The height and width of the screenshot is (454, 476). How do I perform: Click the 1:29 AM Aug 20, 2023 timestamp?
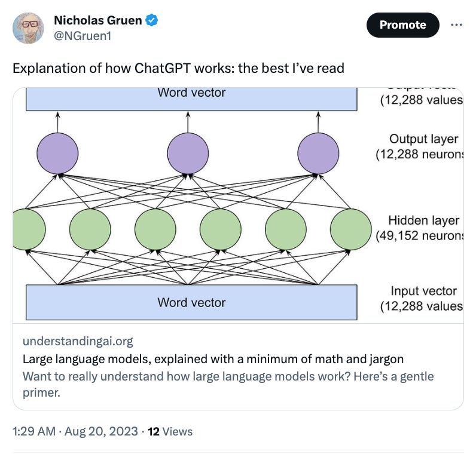pos(75,431)
